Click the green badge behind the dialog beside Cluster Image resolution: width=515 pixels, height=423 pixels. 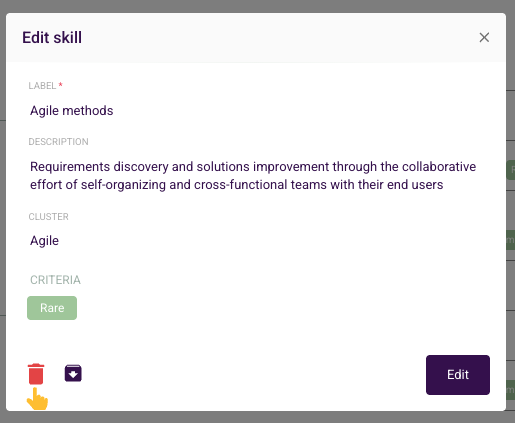pyautogui.click(x=510, y=240)
